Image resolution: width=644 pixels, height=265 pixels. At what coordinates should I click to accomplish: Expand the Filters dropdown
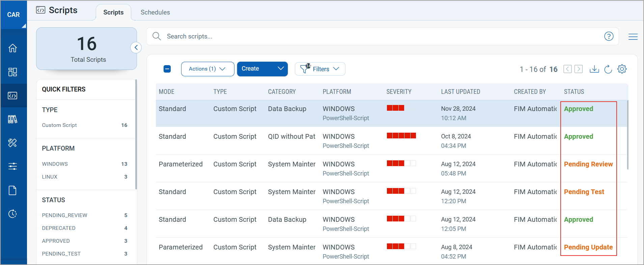click(320, 69)
